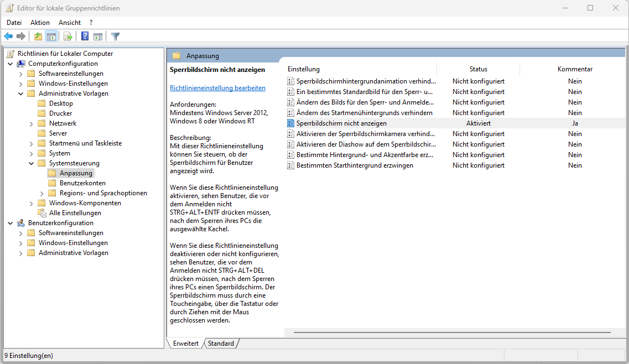Click the Filter funnel toolbar icon
The width and height of the screenshot is (629, 364).
coord(115,37)
